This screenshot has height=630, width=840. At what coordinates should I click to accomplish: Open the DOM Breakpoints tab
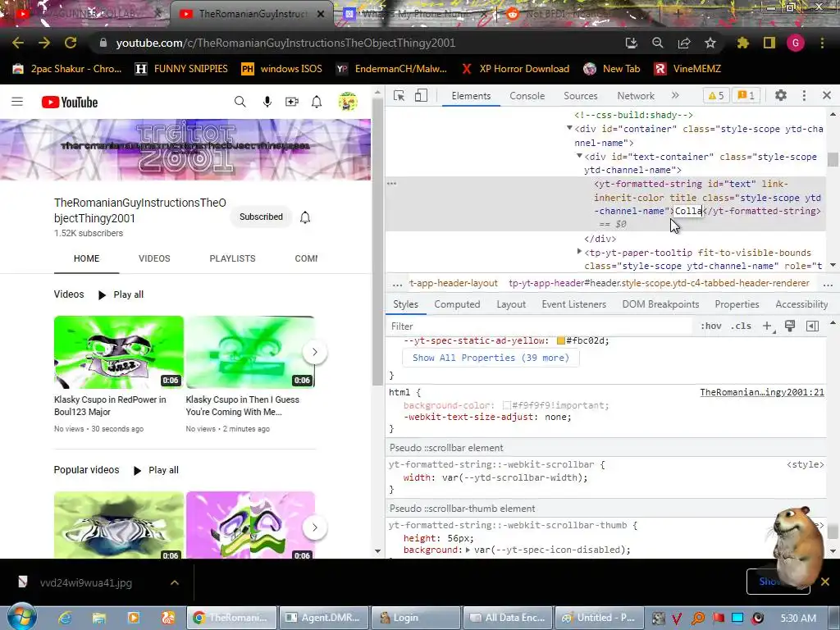660,304
